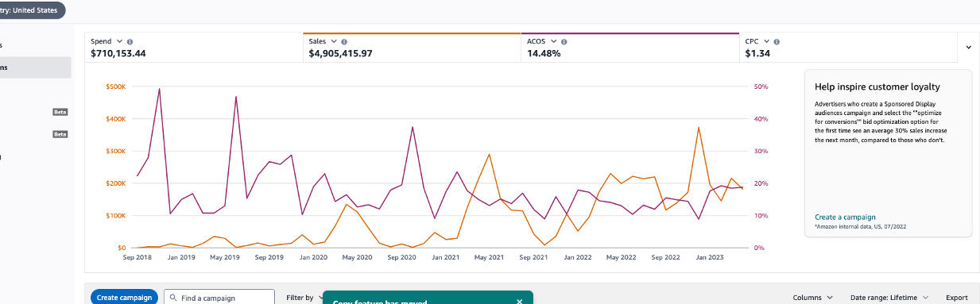The height and width of the screenshot is (304, 980).
Task: Select the Spend tile showing $710,153.44
Action: click(x=194, y=48)
